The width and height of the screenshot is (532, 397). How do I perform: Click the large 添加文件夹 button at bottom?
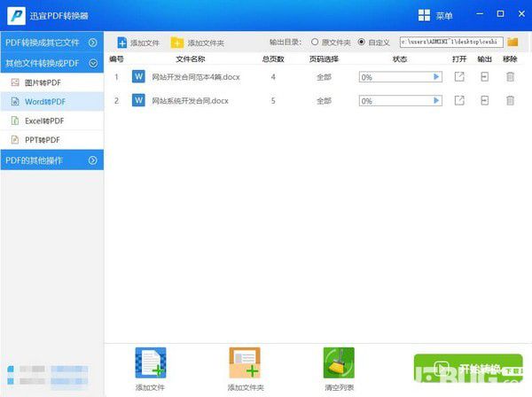coord(245,362)
